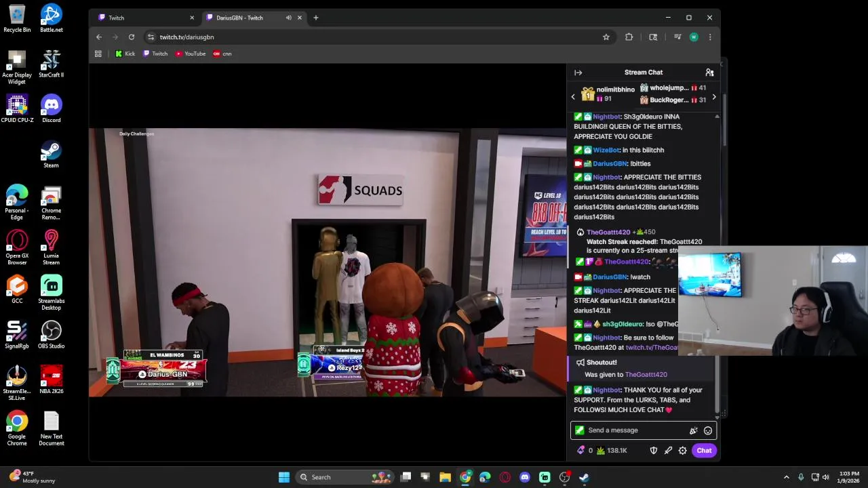Click DariusGBN username above !bitties message
Screen dimensions: 868x488
[610, 164]
